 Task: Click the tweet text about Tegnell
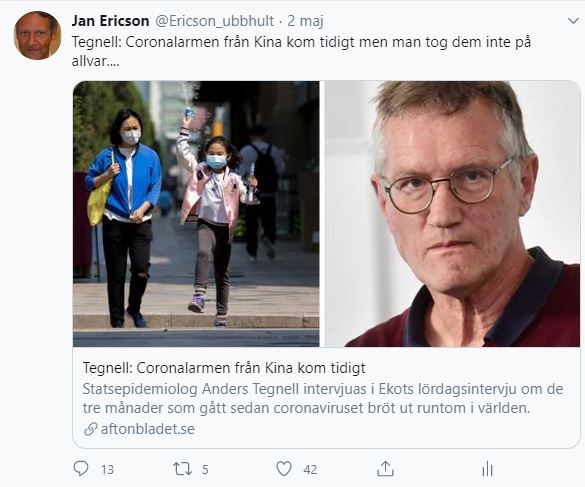(x=301, y=51)
